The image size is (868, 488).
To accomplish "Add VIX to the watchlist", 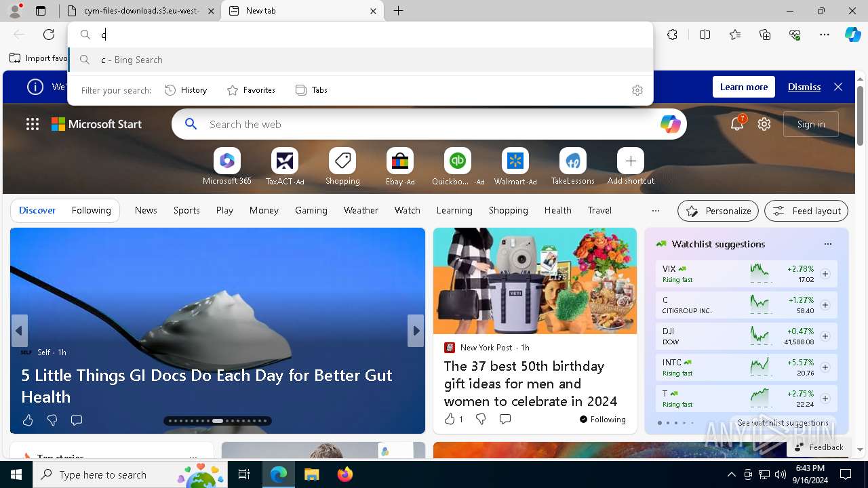I will pyautogui.click(x=825, y=274).
